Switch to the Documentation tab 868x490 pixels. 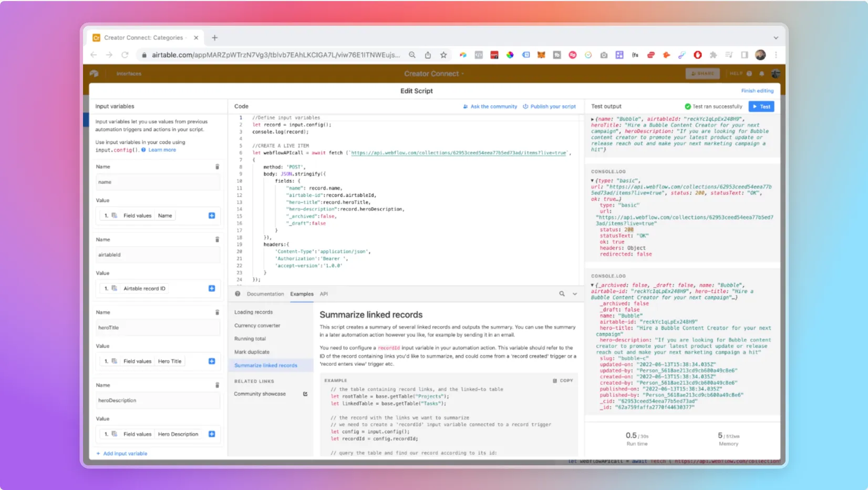tap(265, 294)
